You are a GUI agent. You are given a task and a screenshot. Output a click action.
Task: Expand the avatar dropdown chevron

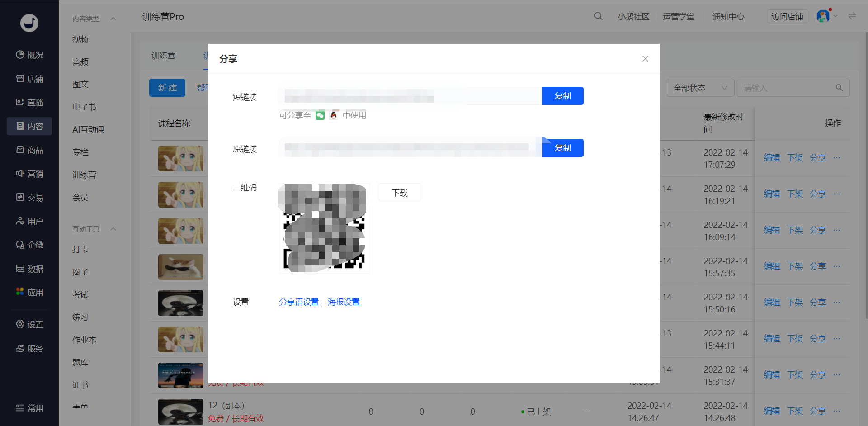pos(835,16)
